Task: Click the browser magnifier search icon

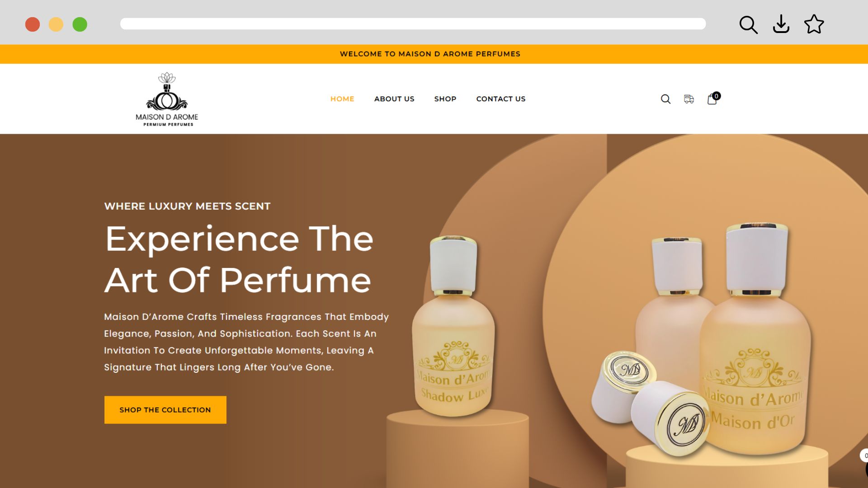Action: pyautogui.click(x=748, y=24)
